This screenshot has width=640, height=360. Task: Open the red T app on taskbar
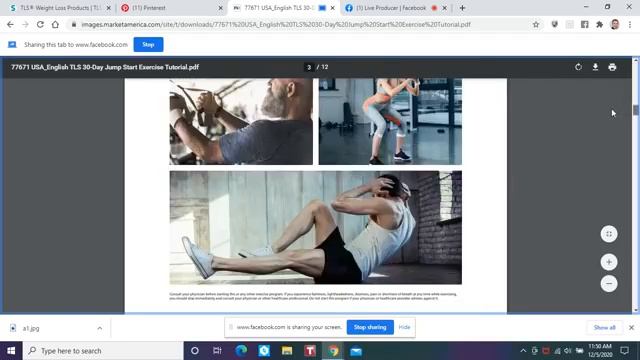(310, 351)
